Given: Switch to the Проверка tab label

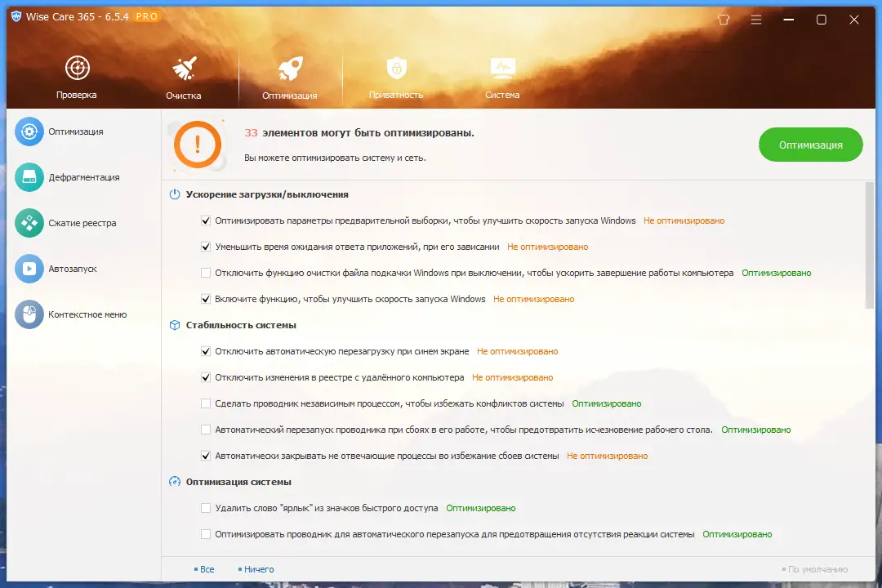Looking at the screenshot, I should (77, 95).
